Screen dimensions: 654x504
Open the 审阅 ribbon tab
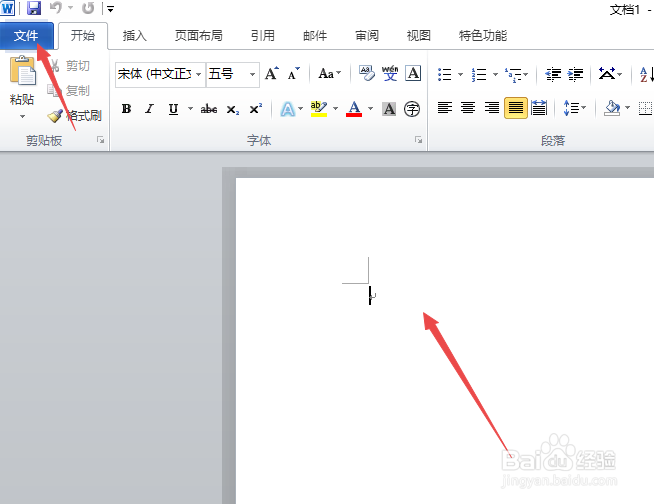[x=367, y=36]
